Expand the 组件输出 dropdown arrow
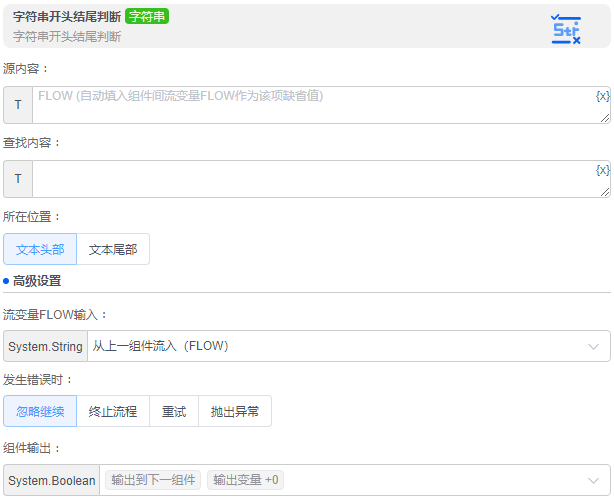 tap(594, 481)
